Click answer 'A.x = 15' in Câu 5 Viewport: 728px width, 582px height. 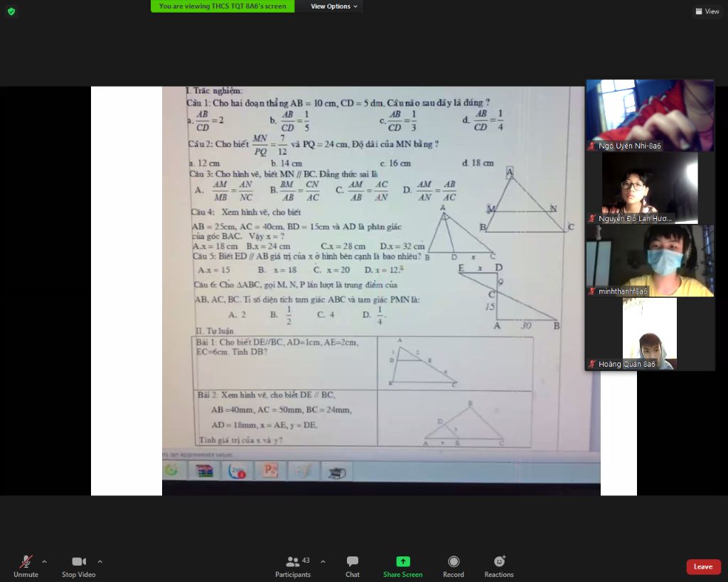pos(214,270)
